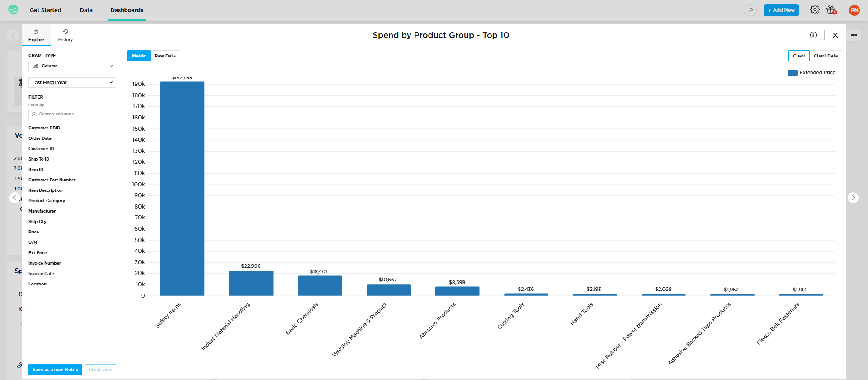Filter by Invoice Date

[x=41, y=274]
